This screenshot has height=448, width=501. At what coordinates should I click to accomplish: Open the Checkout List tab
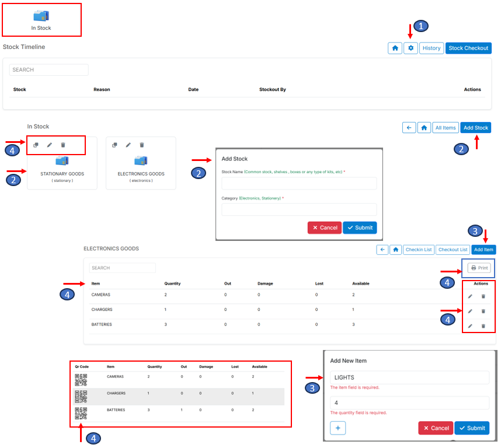[453, 250]
